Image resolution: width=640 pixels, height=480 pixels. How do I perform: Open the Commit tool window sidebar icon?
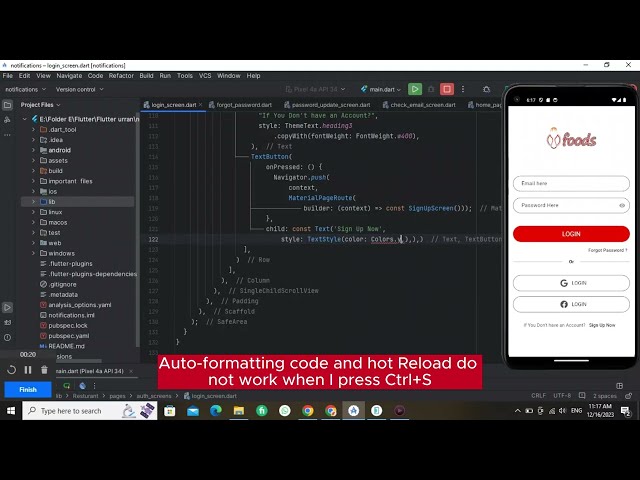(7, 120)
